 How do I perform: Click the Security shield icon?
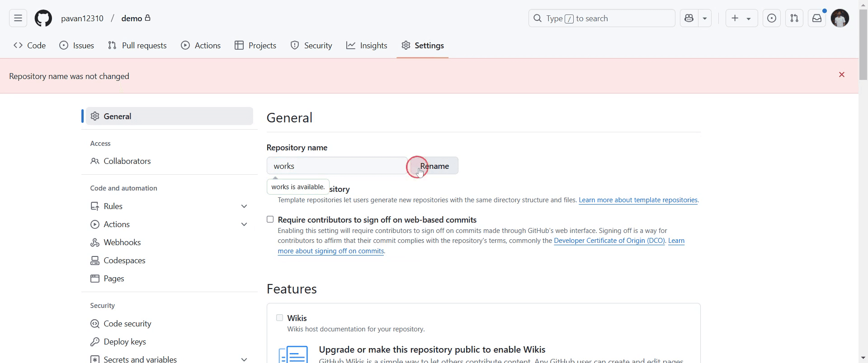pyautogui.click(x=295, y=45)
